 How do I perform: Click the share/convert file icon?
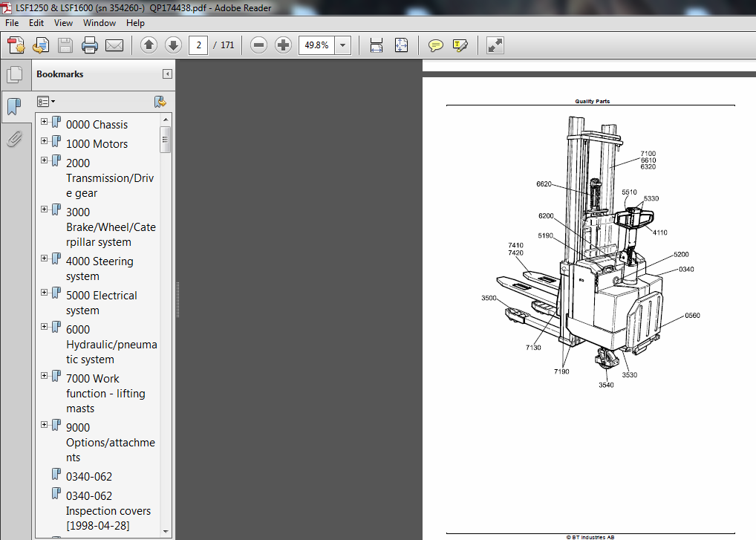coord(41,45)
